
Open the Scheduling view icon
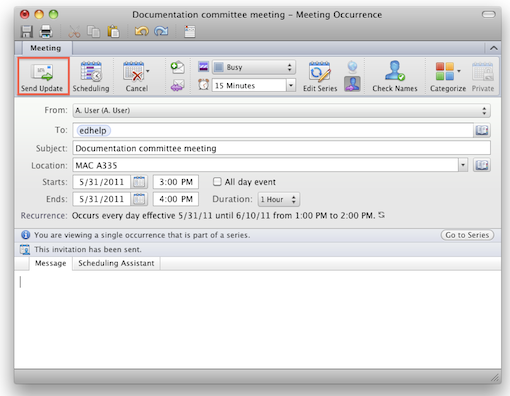[91, 72]
